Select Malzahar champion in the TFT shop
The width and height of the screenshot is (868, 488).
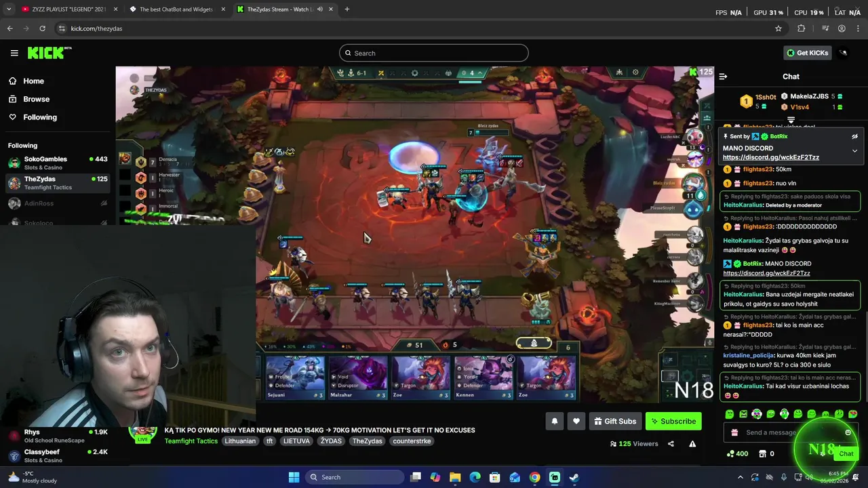[358, 377]
